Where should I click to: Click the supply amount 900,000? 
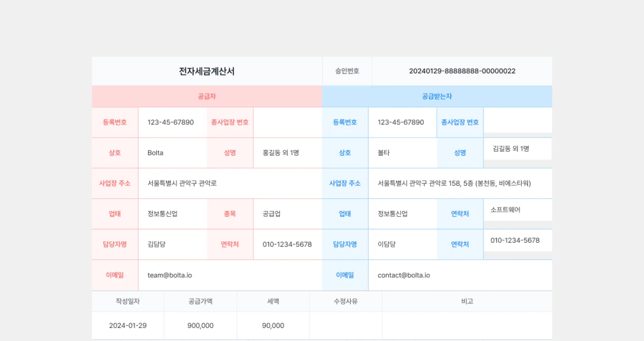200,325
